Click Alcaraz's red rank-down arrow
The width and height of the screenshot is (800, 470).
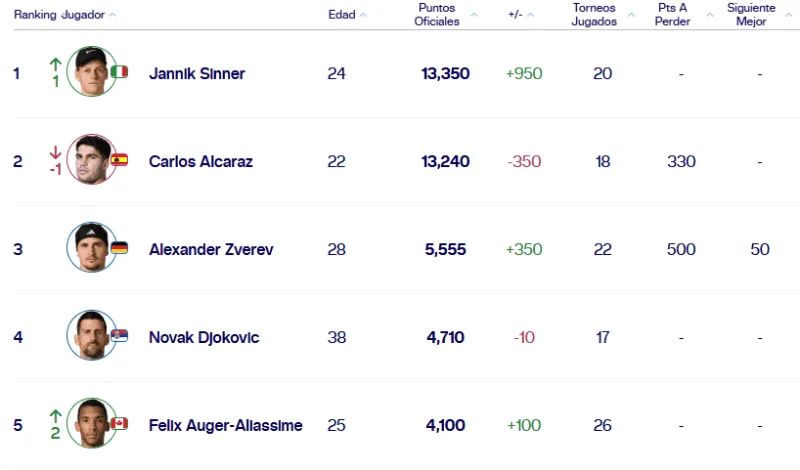(55, 153)
